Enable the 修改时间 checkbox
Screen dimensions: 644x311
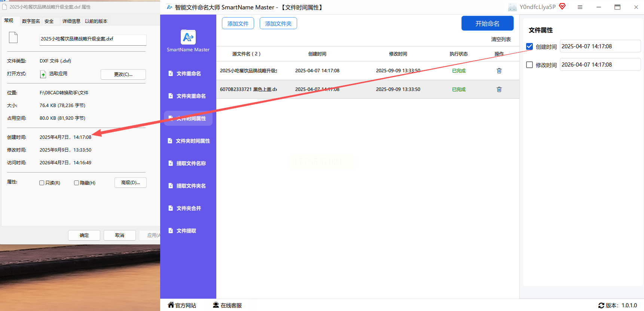click(x=529, y=65)
